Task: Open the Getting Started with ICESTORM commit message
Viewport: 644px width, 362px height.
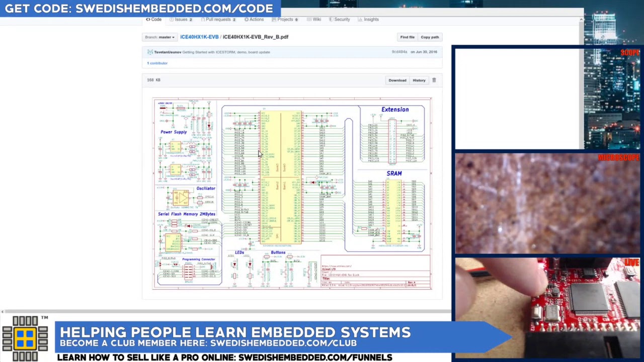Action: click(226, 52)
